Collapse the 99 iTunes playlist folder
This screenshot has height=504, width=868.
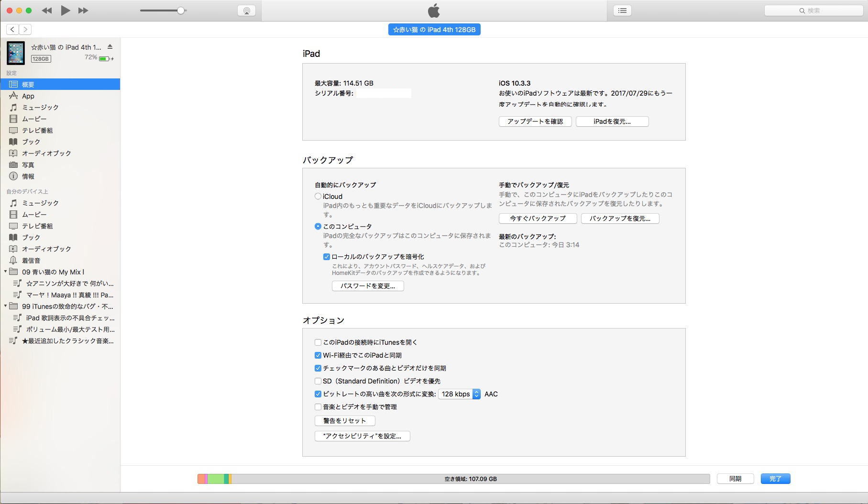tap(6, 306)
